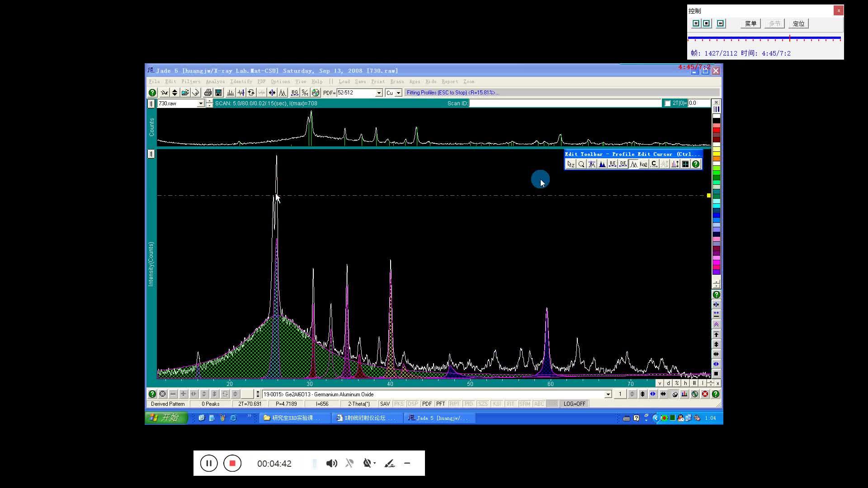Pick the red color swatch in palette
This screenshot has height=488, width=868.
click(716, 130)
